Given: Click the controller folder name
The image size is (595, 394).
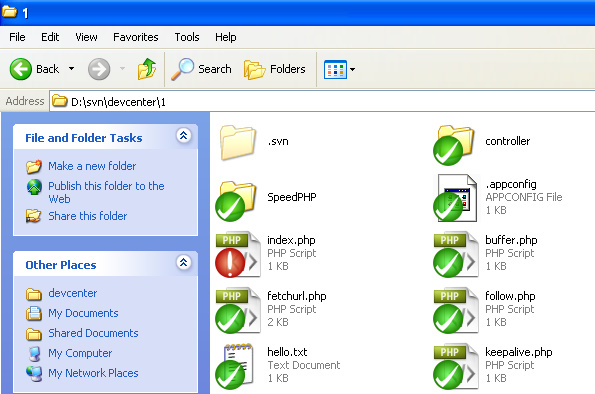Looking at the screenshot, I should (508, 141).
